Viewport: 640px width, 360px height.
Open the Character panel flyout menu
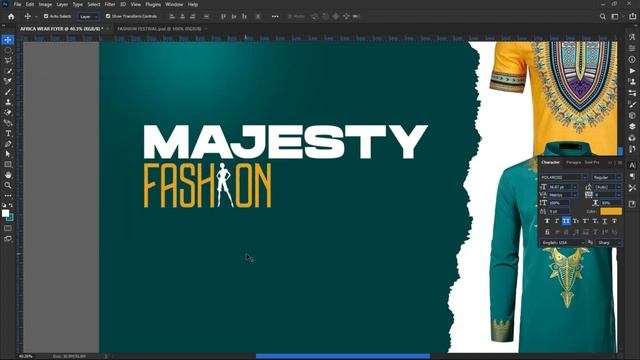click(x=620, y=162)
